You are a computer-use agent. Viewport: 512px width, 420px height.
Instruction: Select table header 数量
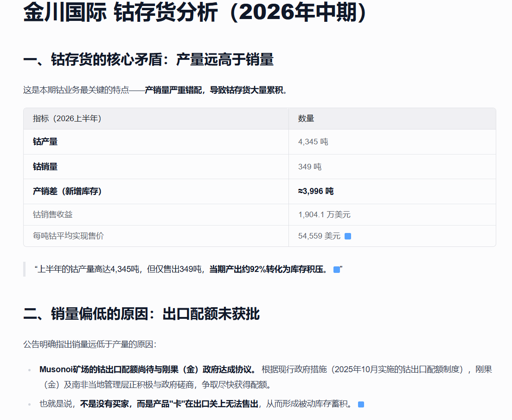(x=306, y=118)
